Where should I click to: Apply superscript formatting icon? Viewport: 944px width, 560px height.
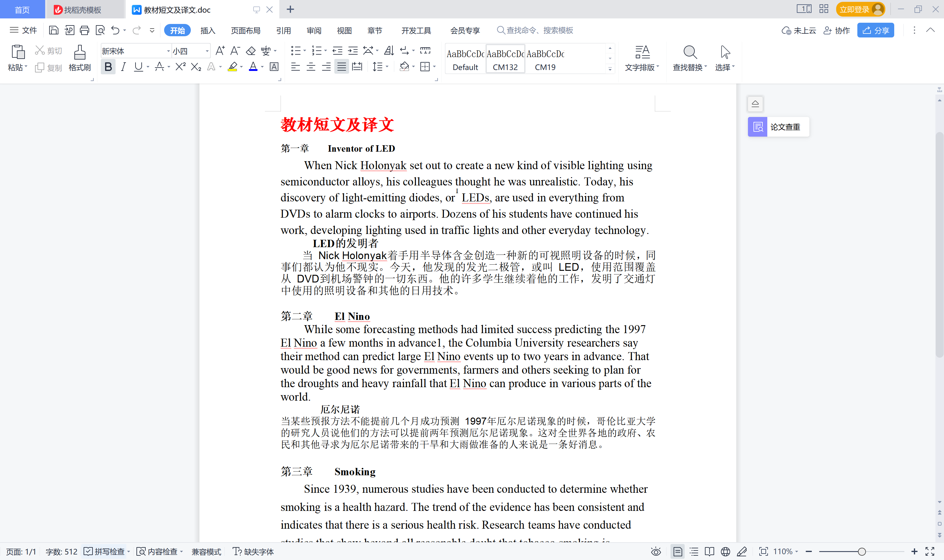pyautogui.click(x=180, y=67)
